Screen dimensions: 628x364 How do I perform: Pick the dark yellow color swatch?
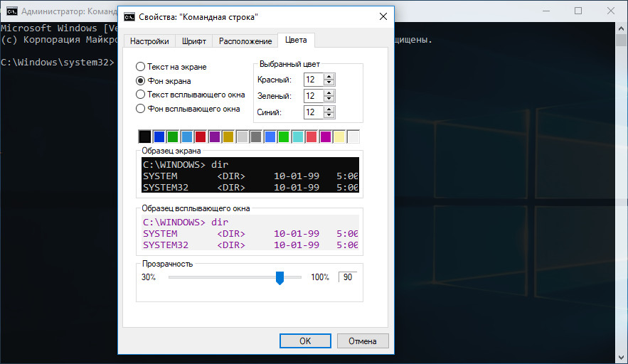click(228, 136)
